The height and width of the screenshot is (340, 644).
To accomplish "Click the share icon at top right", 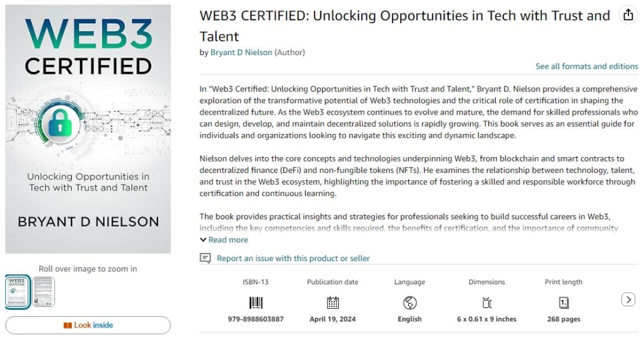I will click(628, 15).
